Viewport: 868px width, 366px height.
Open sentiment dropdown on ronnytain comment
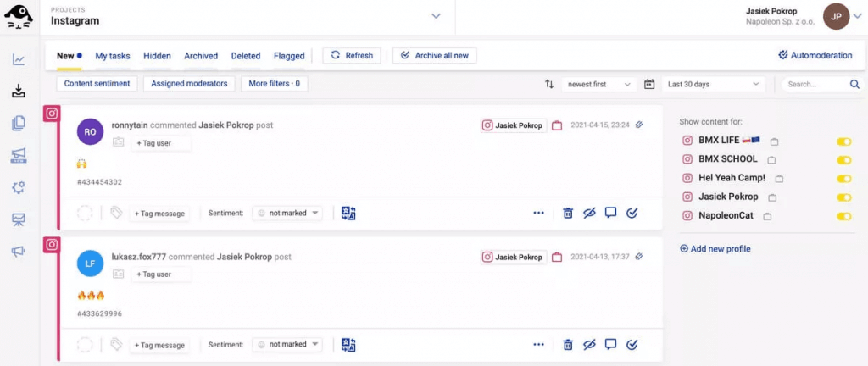click(x=287, y=213)
